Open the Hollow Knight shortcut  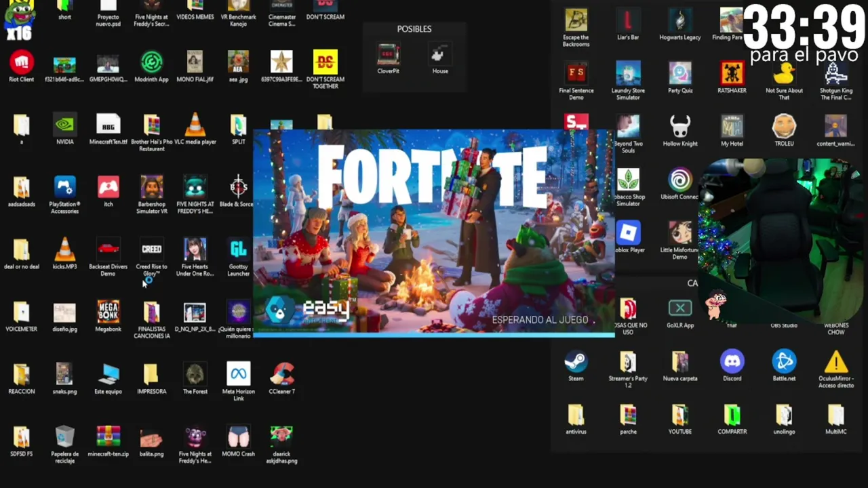679,128
